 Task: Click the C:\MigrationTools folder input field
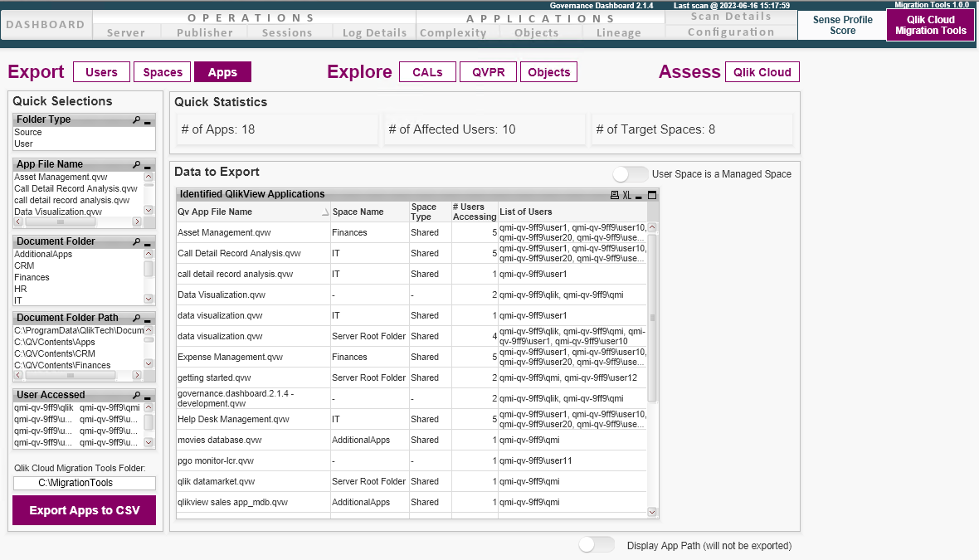click(84, 483)
